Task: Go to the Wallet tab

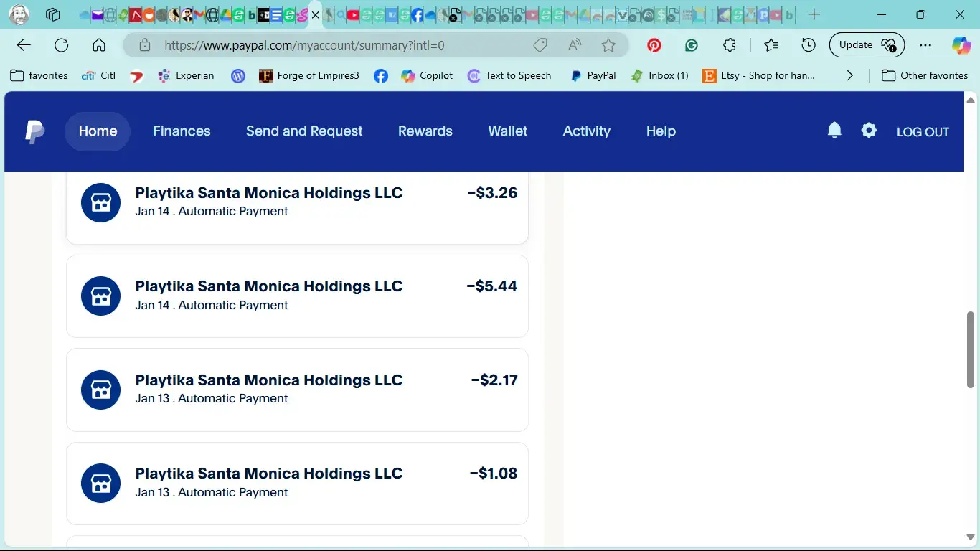Action: pos(507,131)
